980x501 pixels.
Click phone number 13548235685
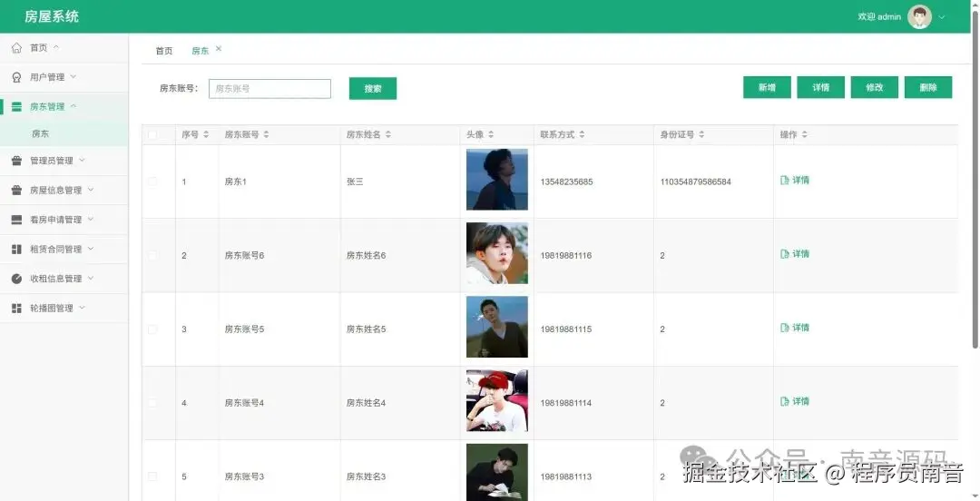(x=566, y=182)
